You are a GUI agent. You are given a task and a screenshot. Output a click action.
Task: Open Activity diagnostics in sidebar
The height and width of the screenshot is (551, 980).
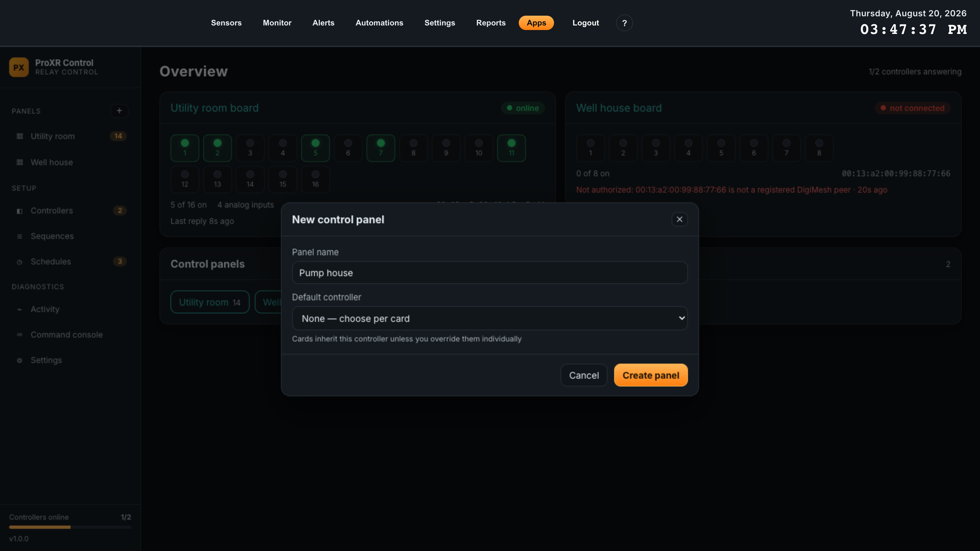pyautogui.click(x=70, y=309)
